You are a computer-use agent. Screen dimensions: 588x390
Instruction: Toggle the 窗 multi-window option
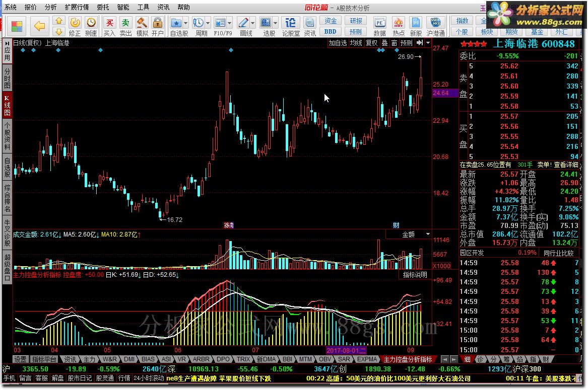(x=394, y=43)
